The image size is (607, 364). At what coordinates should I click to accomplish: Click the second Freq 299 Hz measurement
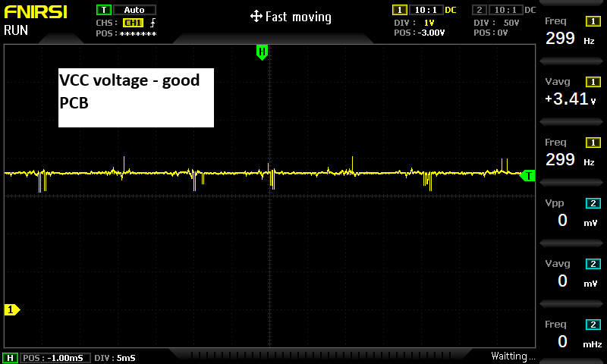pyautogui.click(x=571, y=154)
